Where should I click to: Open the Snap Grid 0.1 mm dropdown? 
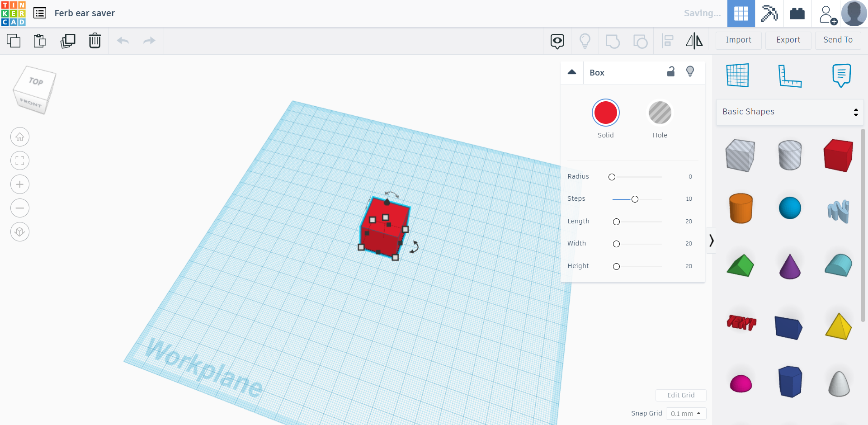tap(686, 414)
